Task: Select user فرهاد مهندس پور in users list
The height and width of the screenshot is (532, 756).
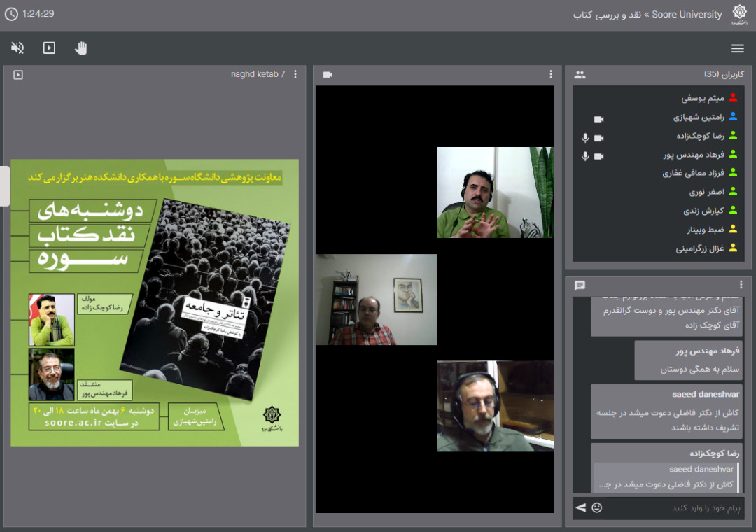Action: click(658, 154)
